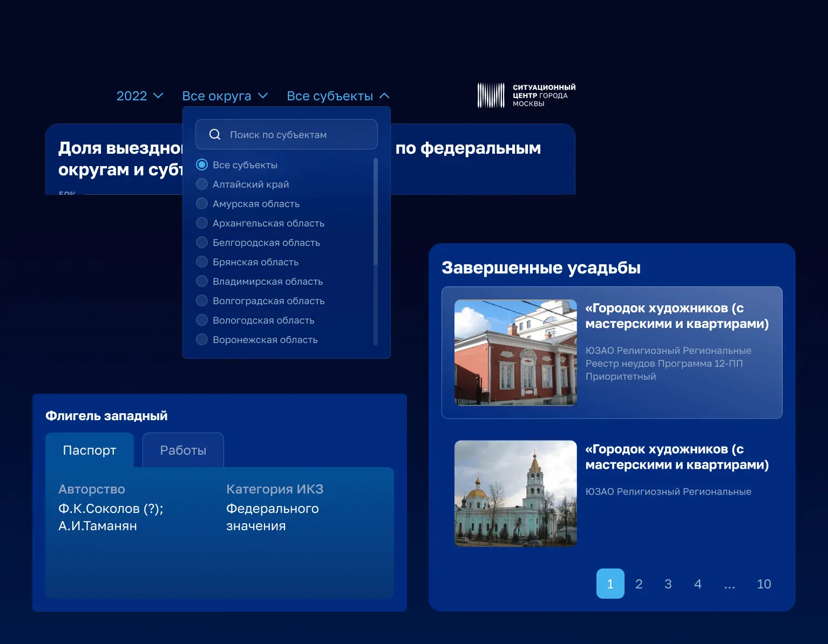The image size is (828, 644).
Task: Expand the Все округа dropdown
Action: point(225,95)
